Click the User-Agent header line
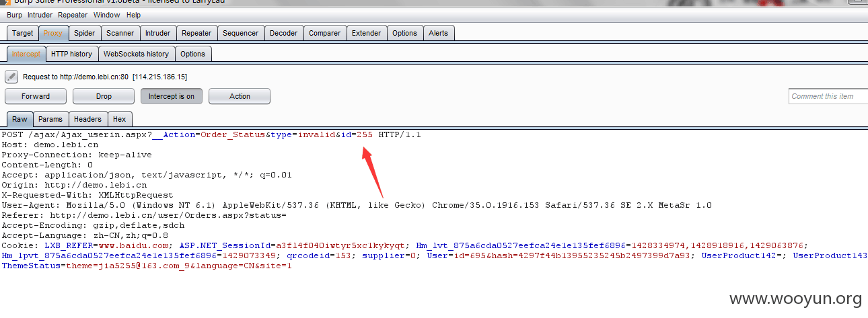Screen dimensions: 868x318 (357, 205)
